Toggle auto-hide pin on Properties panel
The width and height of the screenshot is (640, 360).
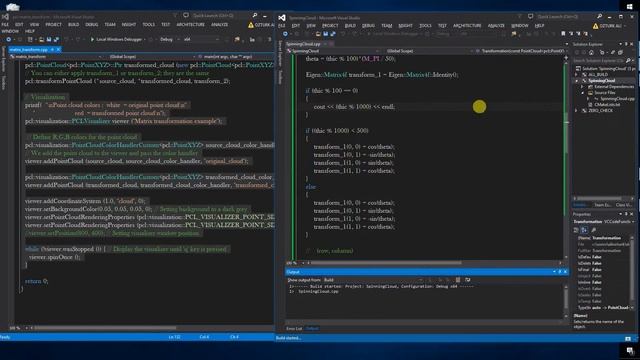pos(626,214)
